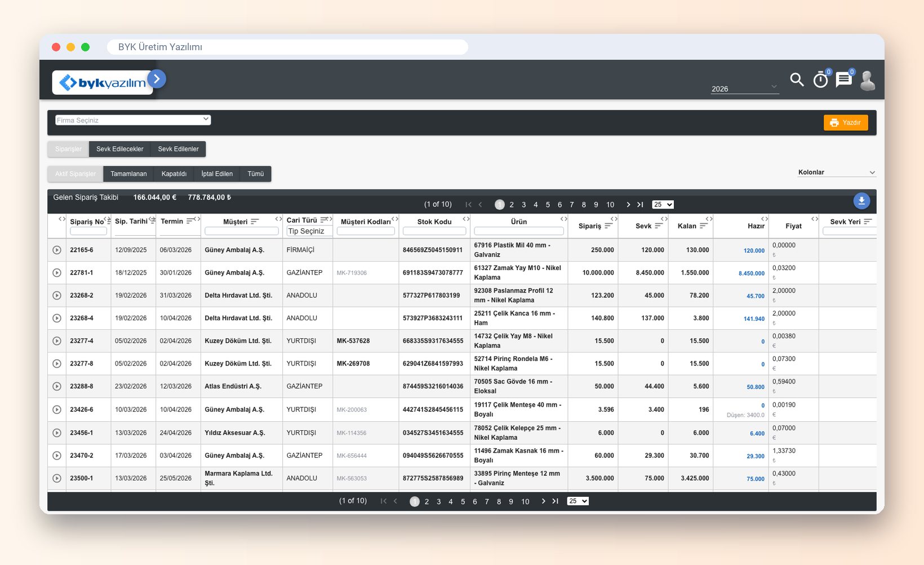The width and height of the screenshot is (924, 565).
Task: Sort by Sevk column sort icon
Action: click(x=659, y=226)
